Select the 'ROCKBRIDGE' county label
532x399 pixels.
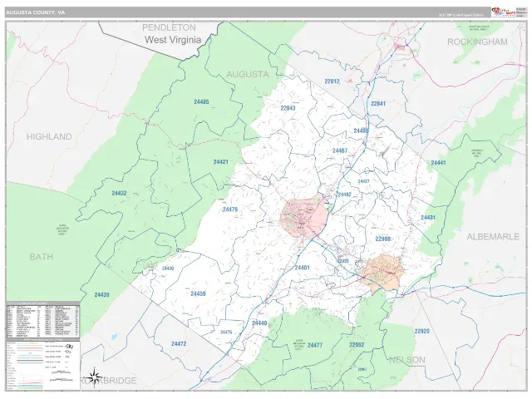click(109, 381)
